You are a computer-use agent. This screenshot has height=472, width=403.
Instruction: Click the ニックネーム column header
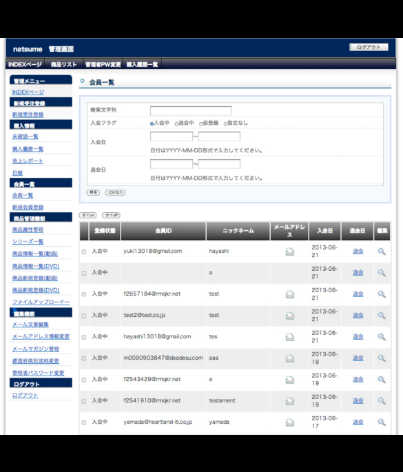(238, 231)
